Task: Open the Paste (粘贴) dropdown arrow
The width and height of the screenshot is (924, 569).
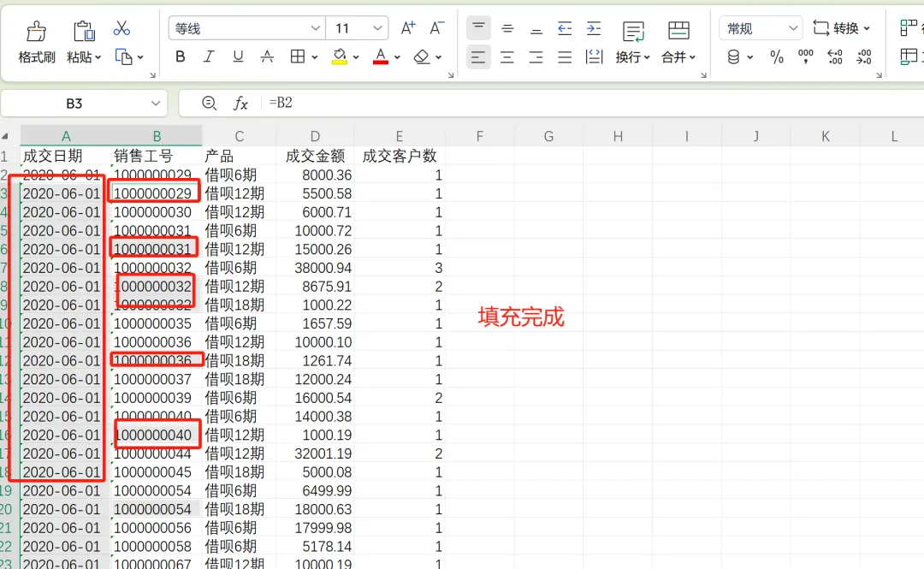Action: coord(98,57)
